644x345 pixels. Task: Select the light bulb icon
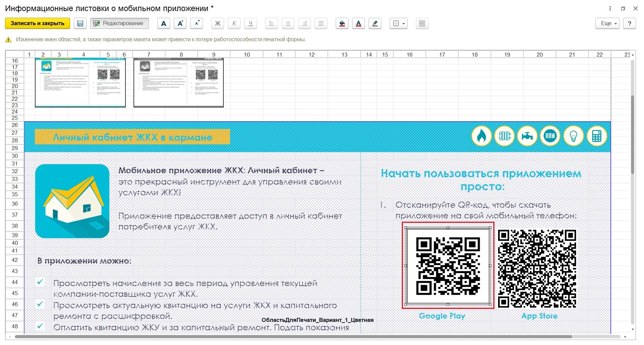[x=573, y=136]
